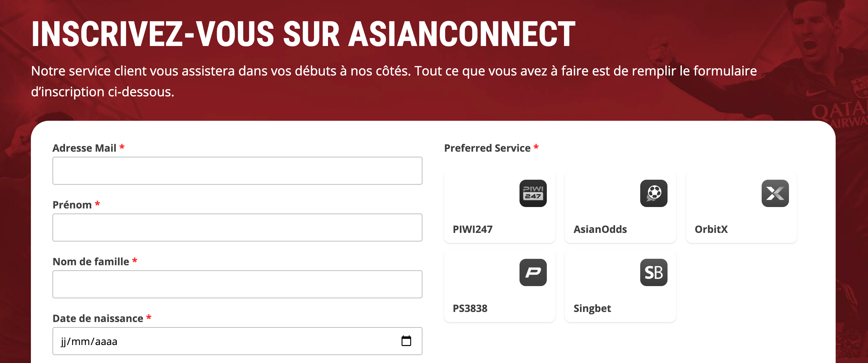Click the "Date de naissance" label
The width and height of the screenshot is (868, 363).
coord(98,318)
